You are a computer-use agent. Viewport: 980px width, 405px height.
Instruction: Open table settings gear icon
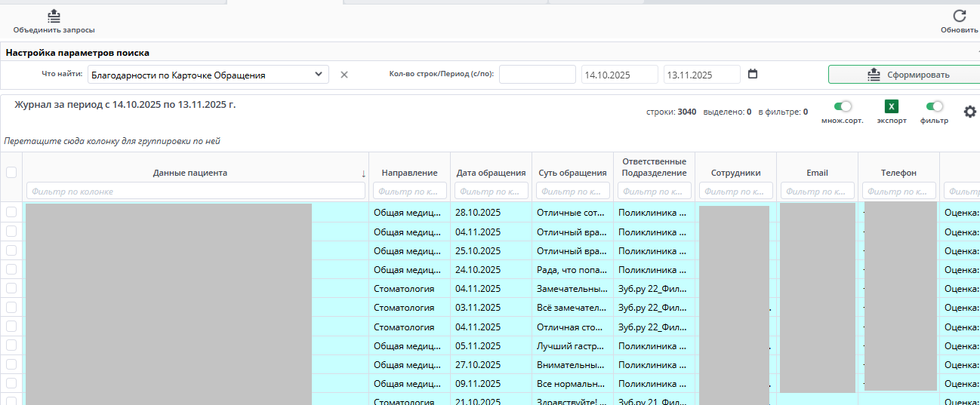[970, 112]
